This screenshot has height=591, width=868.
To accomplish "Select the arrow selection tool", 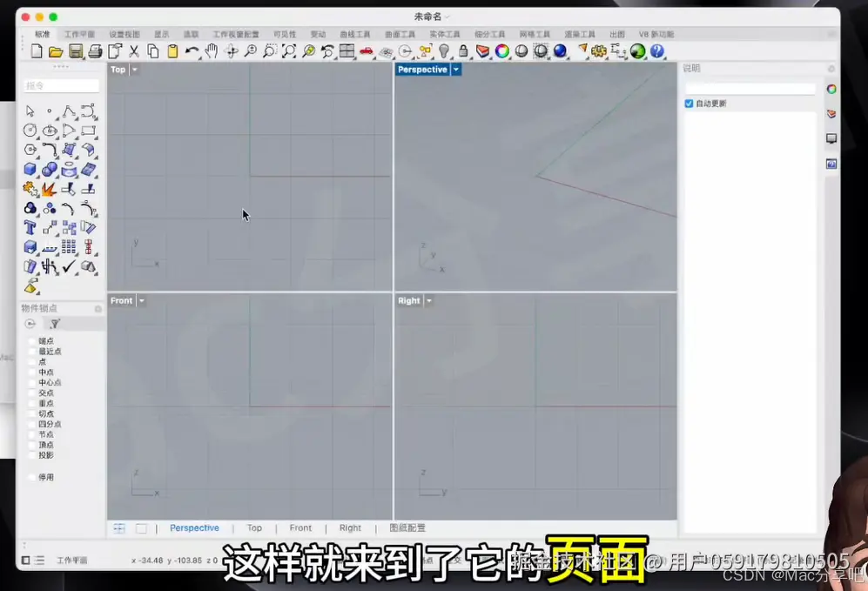I will pyautogui.click(x=29, y=111).
